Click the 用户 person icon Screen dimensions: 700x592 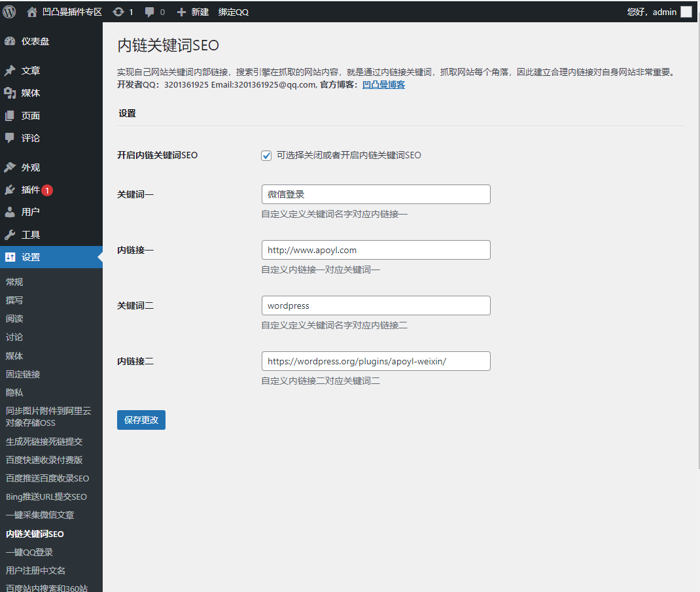[x=10, y=212]
